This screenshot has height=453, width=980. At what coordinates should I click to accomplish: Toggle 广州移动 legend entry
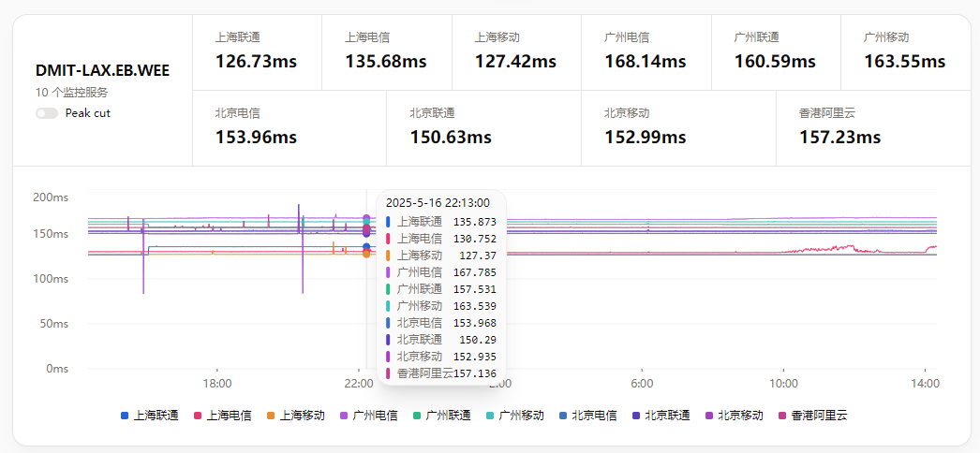point(514,415)
